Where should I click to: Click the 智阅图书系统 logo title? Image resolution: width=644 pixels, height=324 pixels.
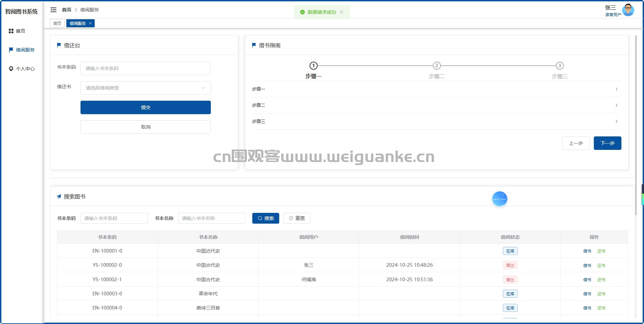tap(21, 11)
